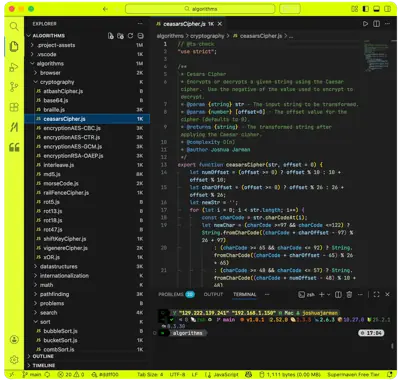Open the atbashCipher.js file

[87, 91]
